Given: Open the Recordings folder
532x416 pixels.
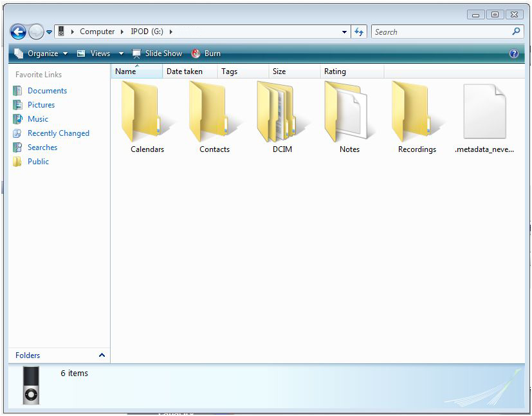Looking at the screenshot, I should pyautogui.click(x=417, y=117).
